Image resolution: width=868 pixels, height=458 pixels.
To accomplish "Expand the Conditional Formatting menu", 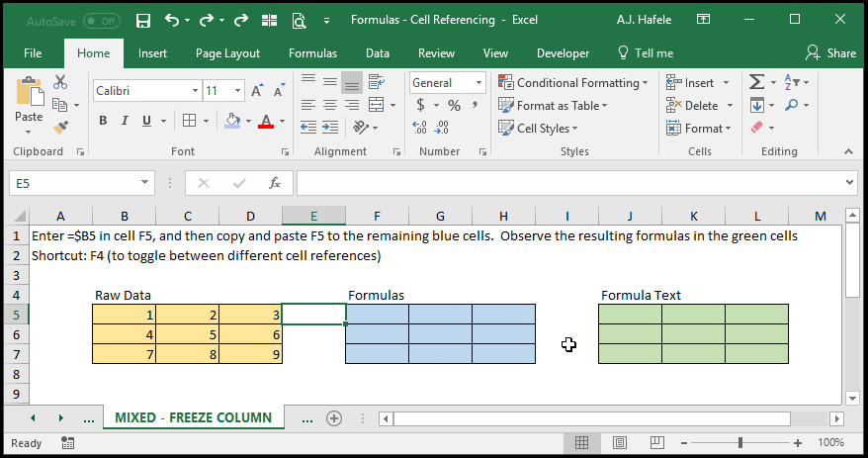I will coord(573,82).
